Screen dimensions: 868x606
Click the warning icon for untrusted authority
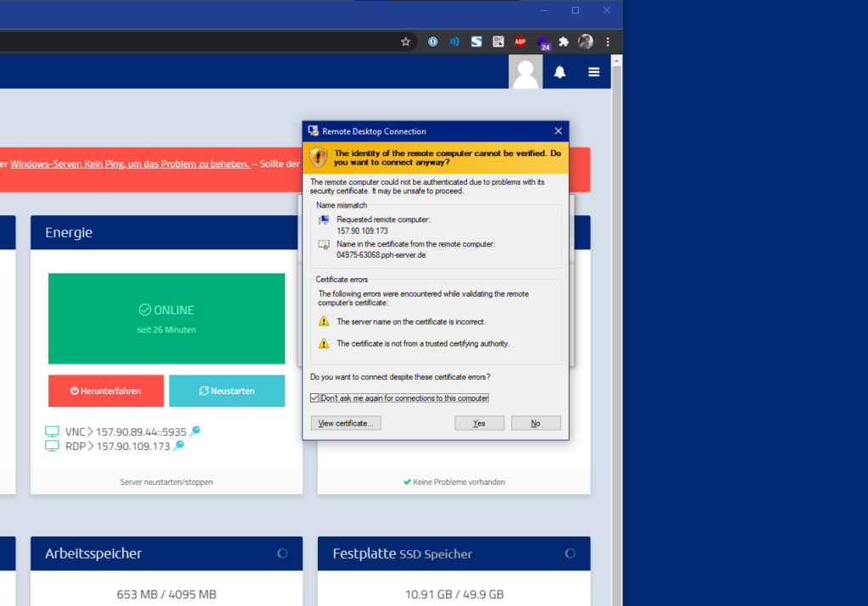[x=324, y=343]
